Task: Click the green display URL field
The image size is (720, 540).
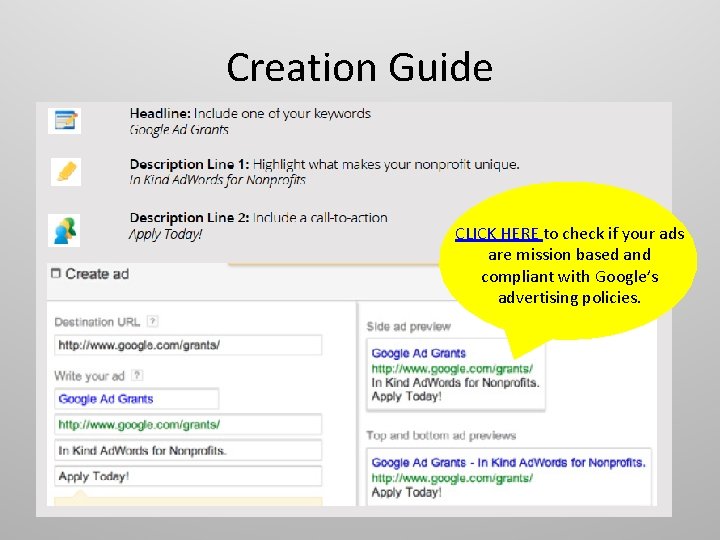Action: (x=188, y=424)
